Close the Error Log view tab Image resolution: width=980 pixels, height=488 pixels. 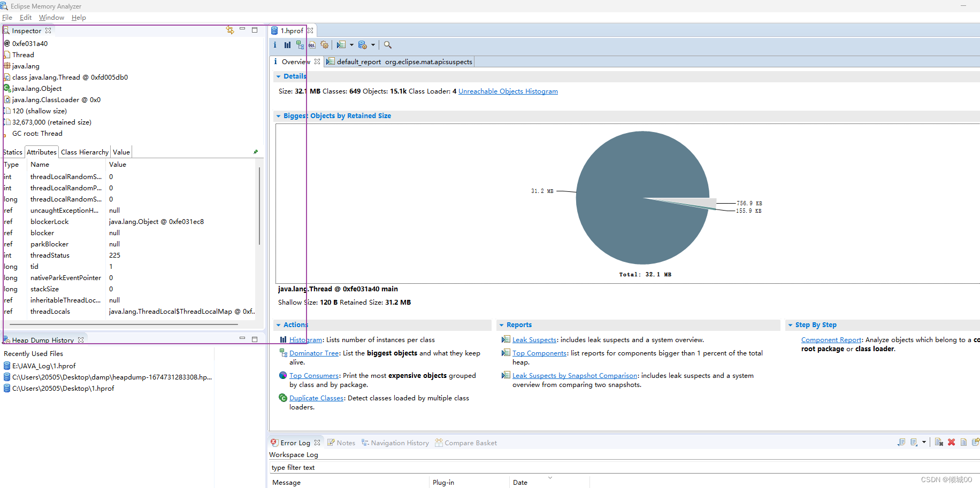click(x=317, y=443)
